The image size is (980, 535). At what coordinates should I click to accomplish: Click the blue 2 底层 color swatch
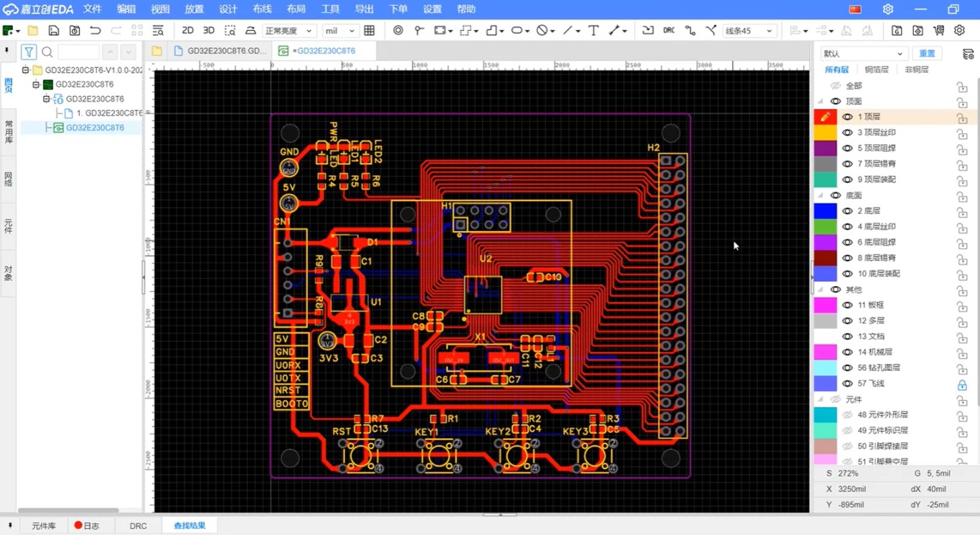[825, 211]
